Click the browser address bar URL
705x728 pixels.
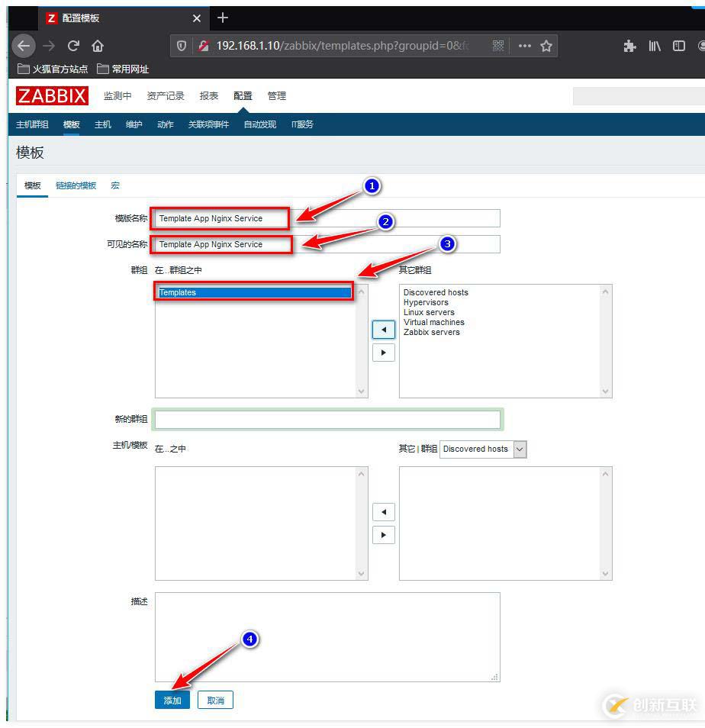click(x=343, y=46)
